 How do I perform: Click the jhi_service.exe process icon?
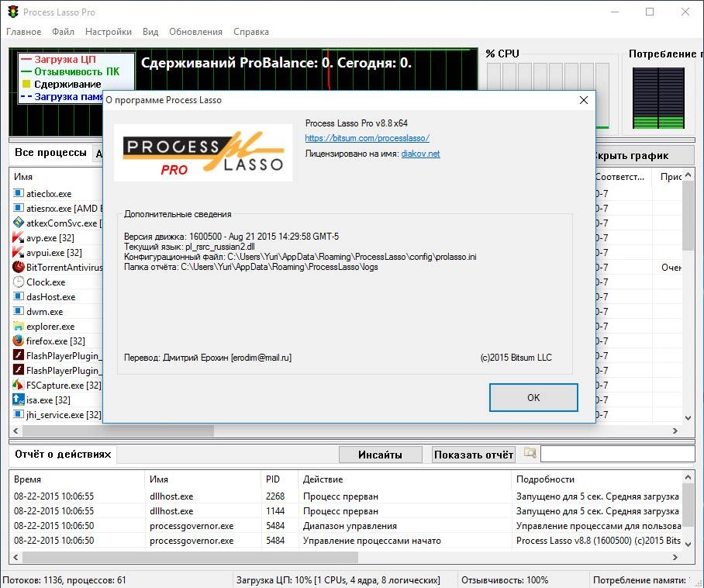pos(18,414)
